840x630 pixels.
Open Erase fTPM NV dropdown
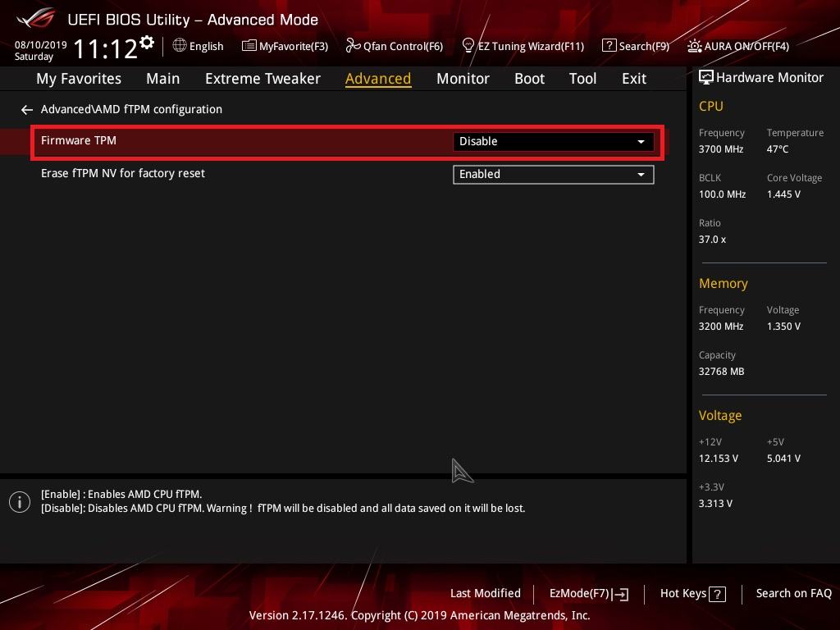pyautogui.click(x=553, y=175)
